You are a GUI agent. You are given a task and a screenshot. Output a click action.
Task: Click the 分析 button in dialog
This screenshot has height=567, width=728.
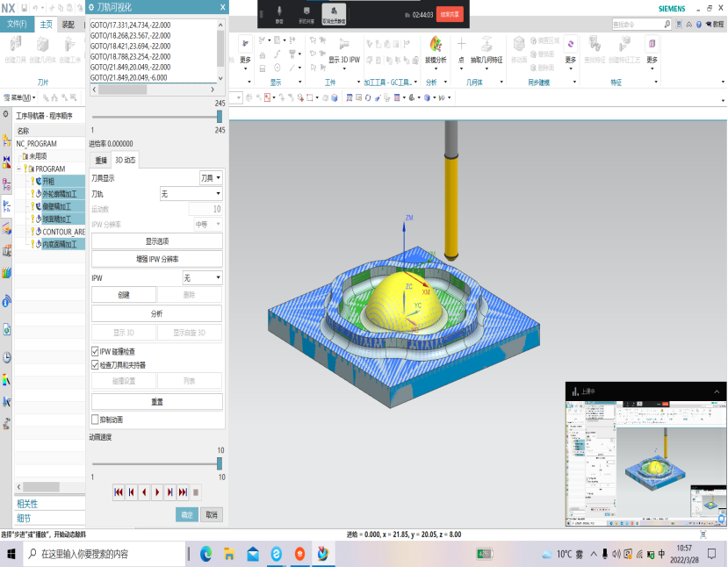pyautogui.click(x=157, y=313)
